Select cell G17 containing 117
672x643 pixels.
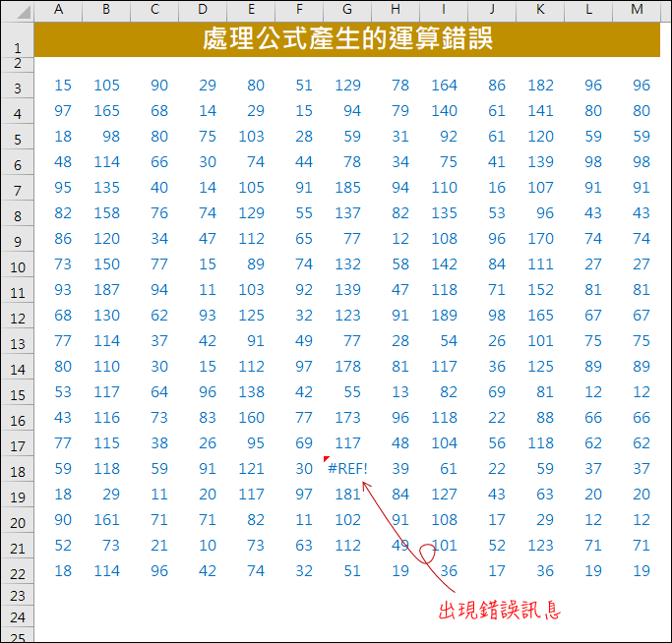[347, 443]
